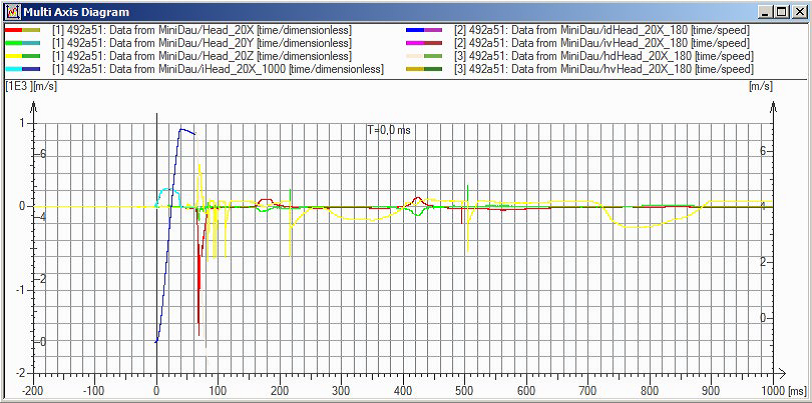Select the hvHead_20X_180 legend entry text
812x403 pixels.
pyautogui.click(x=604, y=69)
